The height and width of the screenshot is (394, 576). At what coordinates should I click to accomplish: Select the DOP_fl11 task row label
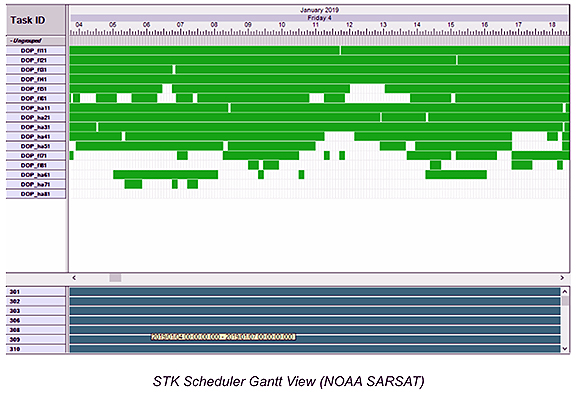[36, 51]
